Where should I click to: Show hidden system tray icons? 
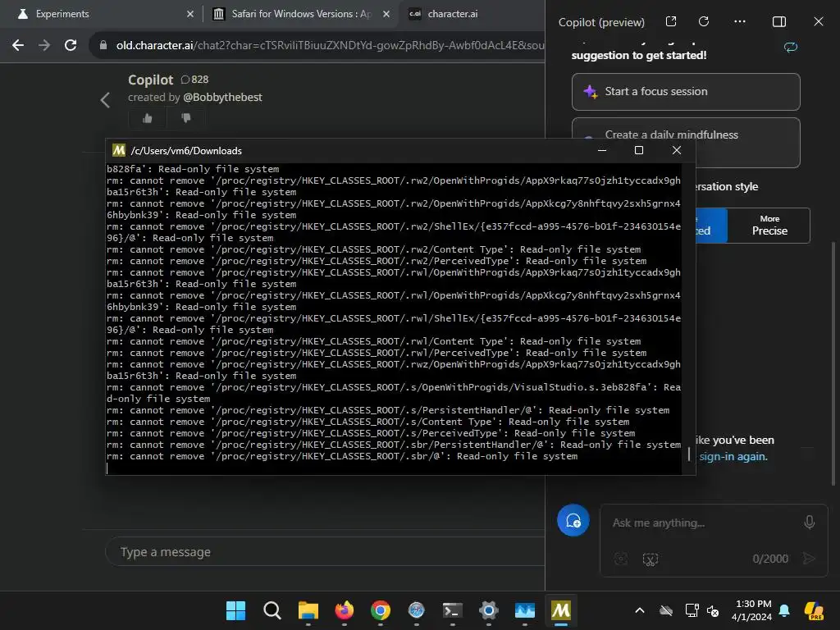click(640, 610)
